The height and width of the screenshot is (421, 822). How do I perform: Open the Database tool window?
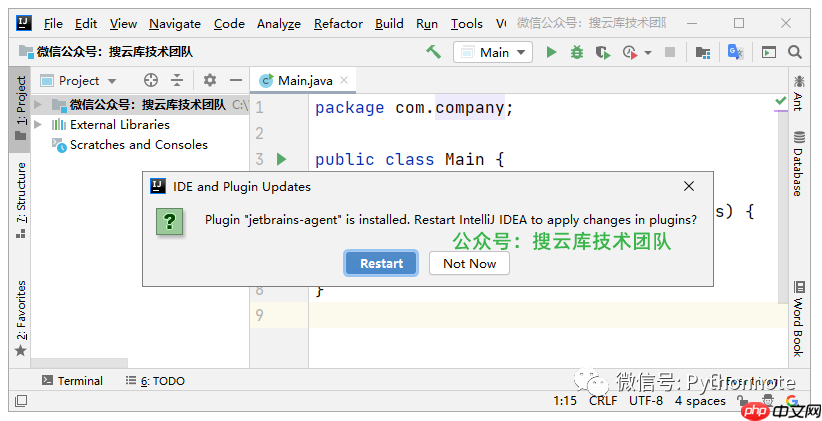[x=798, y=164]
